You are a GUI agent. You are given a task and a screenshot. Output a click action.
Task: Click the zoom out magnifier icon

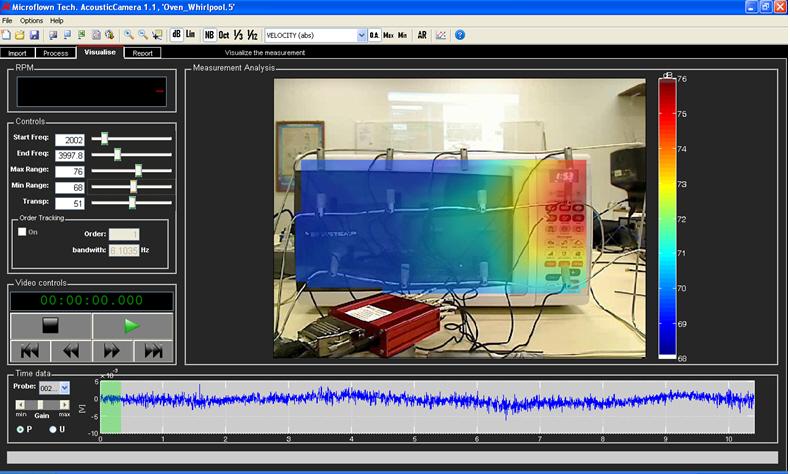(x=143, y=35)
